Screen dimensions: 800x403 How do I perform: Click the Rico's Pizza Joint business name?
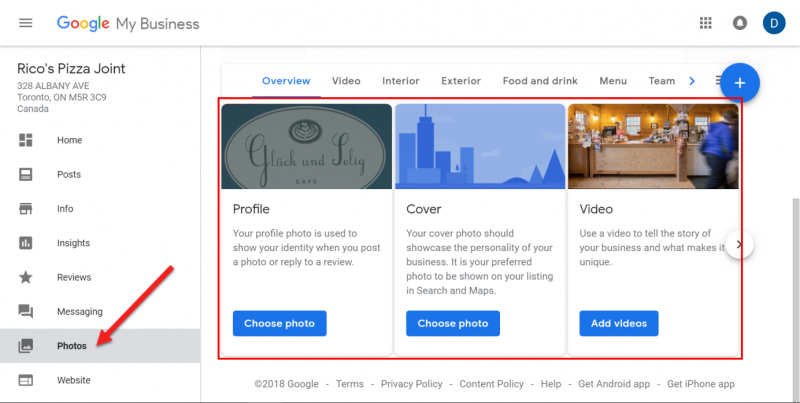click(71, 69)
